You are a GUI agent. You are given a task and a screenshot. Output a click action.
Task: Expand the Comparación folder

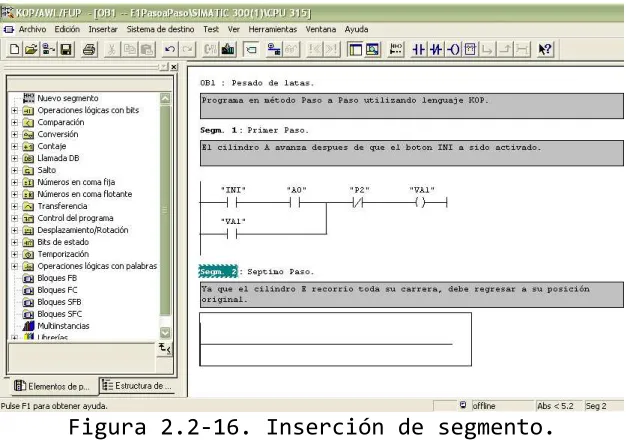click(15, 122)
